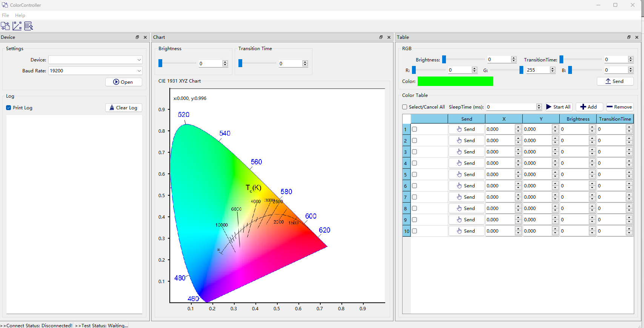Click the chart scatter-plot toolbar icon
Viewport: 644px width, 328px height.
pyautogui.click(x=17, y=26)
